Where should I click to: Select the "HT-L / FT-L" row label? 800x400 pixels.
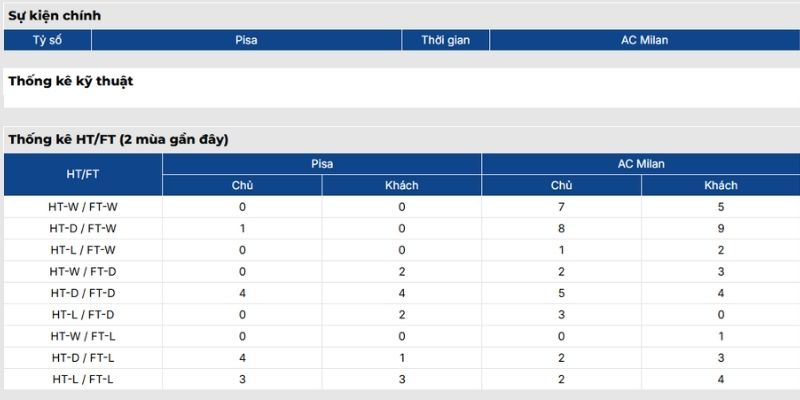pyautogui.click(x=83, y=379)
